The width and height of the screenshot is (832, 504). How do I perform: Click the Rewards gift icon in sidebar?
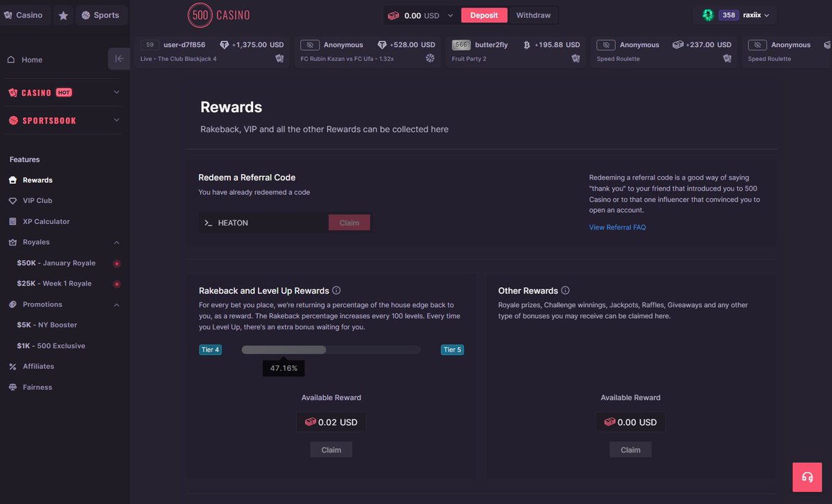[x=12, y=180]
